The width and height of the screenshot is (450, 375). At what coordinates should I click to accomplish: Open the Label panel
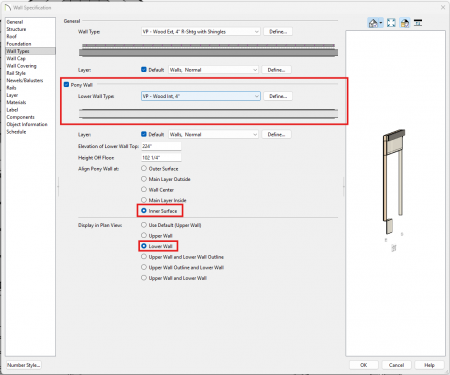[x=12, y=110]
